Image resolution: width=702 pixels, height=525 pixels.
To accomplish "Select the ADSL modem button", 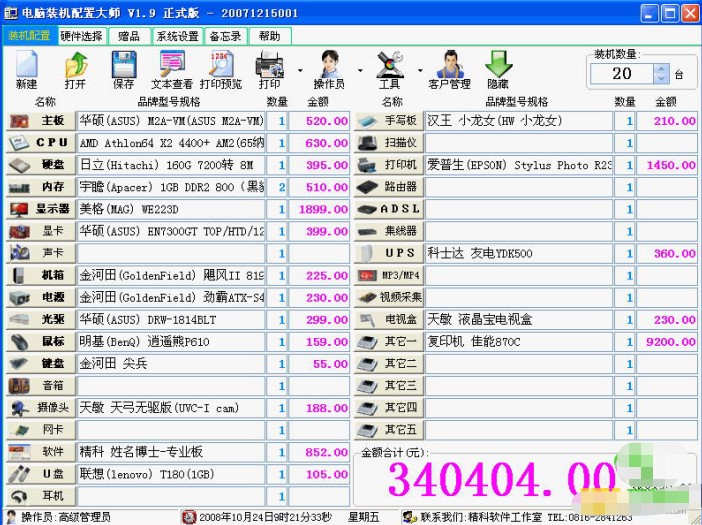I will pyautogui.click(x=389, y=209).
